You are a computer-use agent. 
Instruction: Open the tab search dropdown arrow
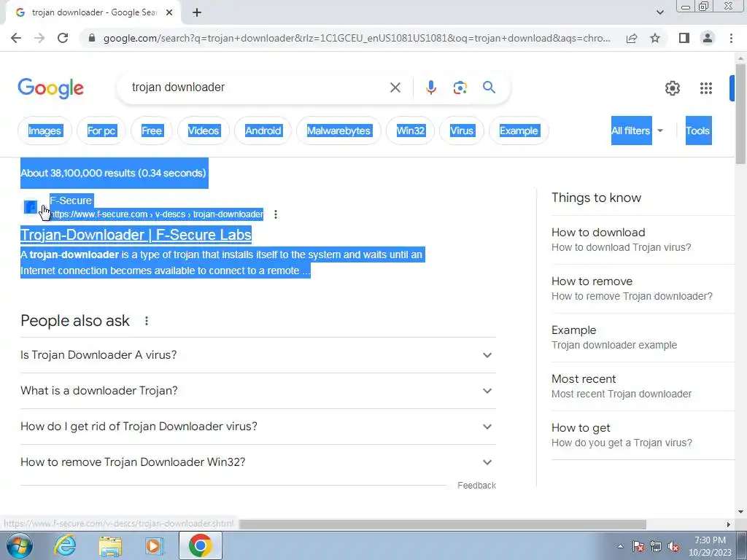[659, 12]
